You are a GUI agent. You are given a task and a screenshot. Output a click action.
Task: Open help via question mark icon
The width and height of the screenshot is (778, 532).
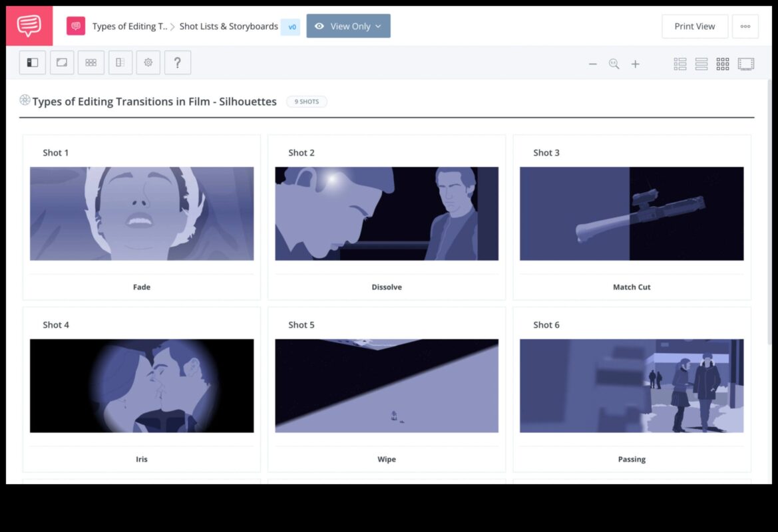coord(178,63)
